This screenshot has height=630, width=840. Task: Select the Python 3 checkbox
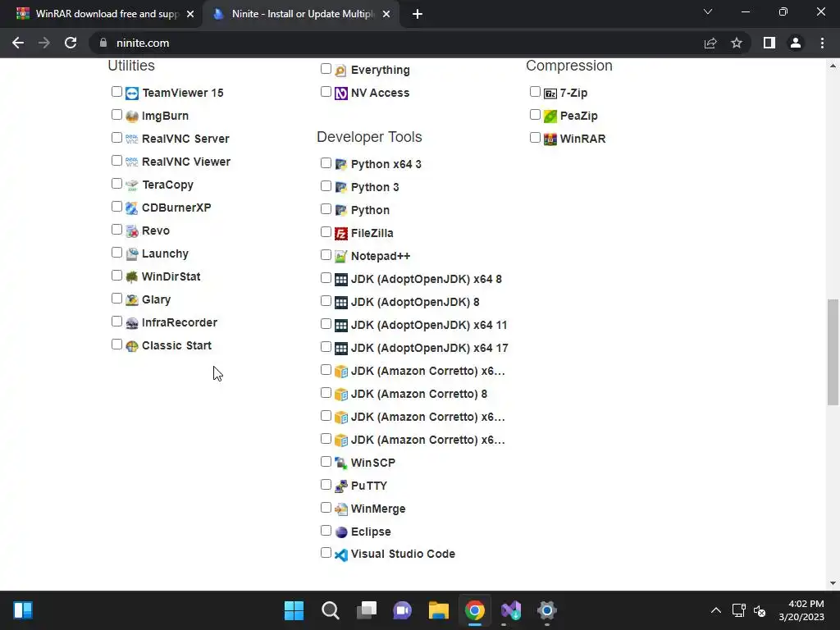(326, 186)
